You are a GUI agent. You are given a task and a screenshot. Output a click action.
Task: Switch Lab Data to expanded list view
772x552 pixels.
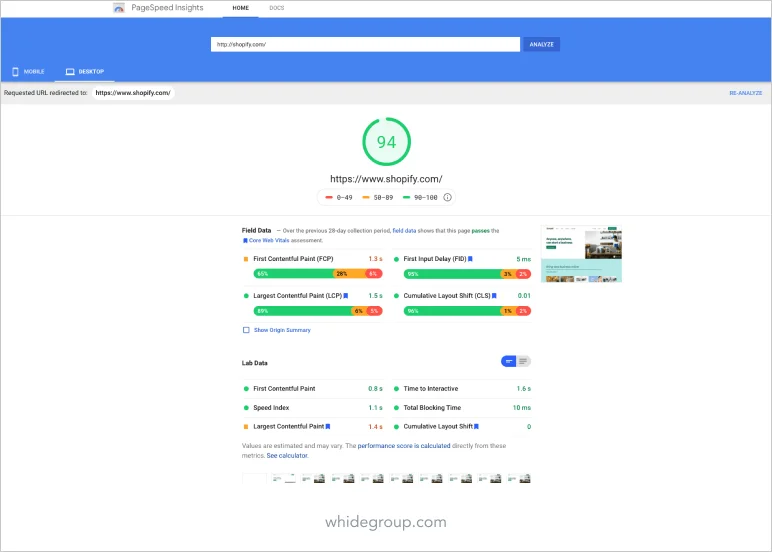pos(523,361)
